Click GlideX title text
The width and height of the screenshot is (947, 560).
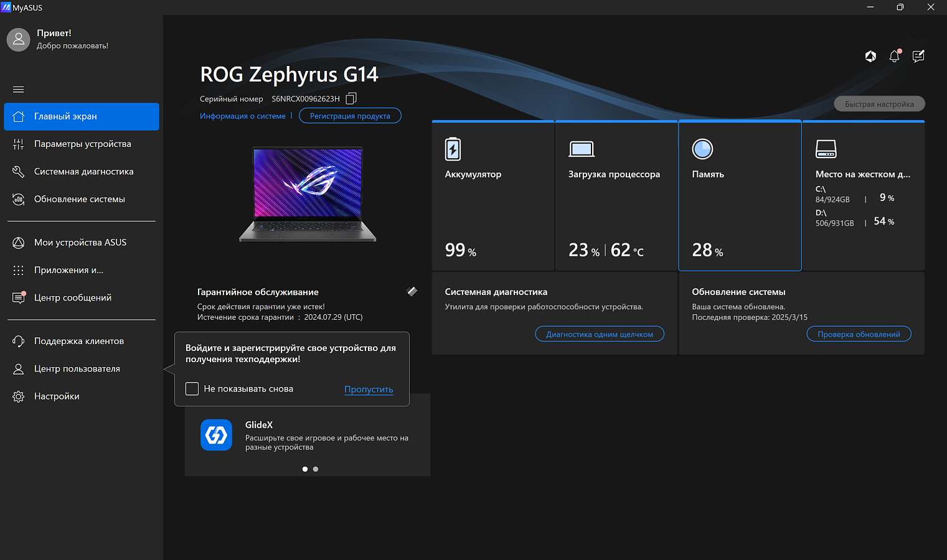(x=259, y=425)
